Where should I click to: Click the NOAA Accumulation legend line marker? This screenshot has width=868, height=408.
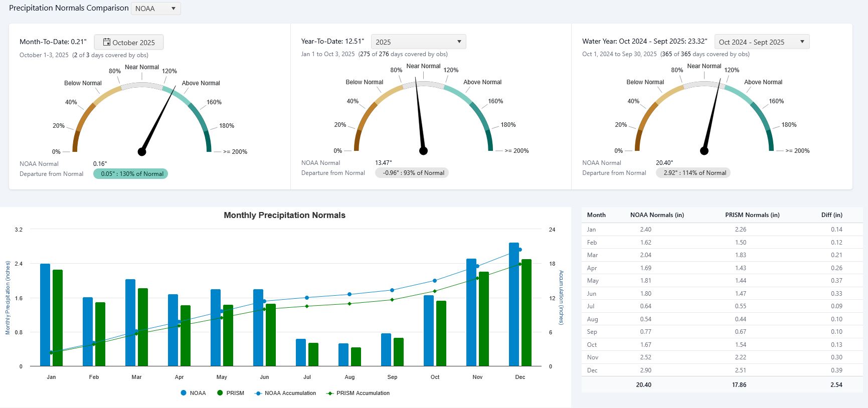pyautogui.click(x=258, y=393)
